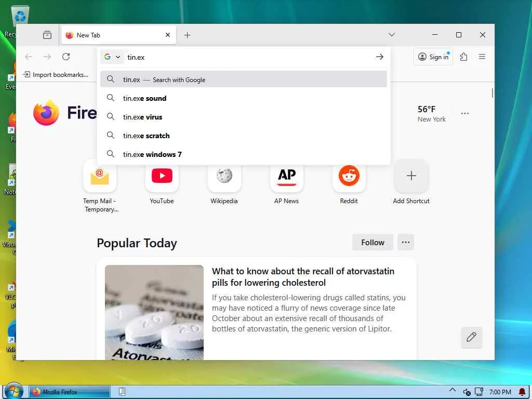
Task: Switch to the New Tab tab
Action: (118, 35)
